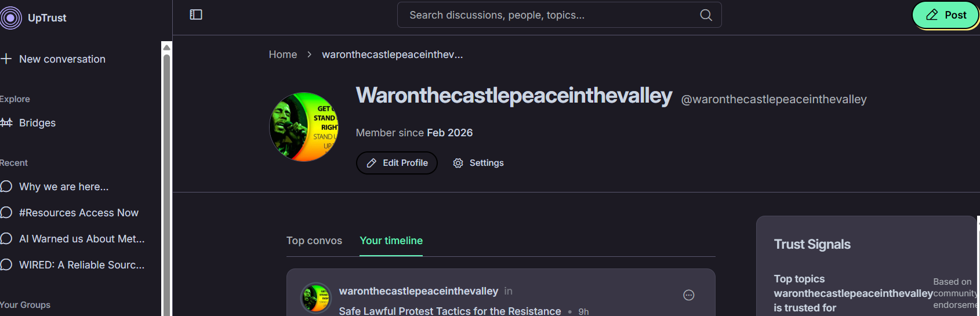
Task: Click Edit Profile button
Action: tap(397, 163)
